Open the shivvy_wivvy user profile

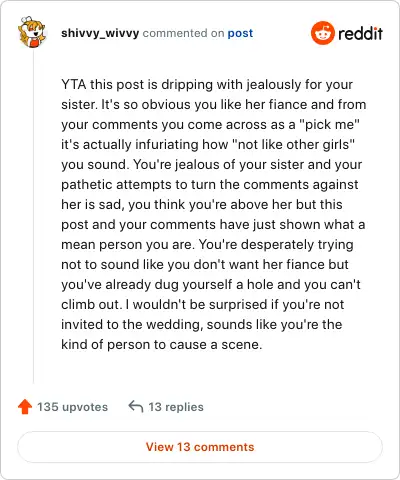tap(100, 34)
